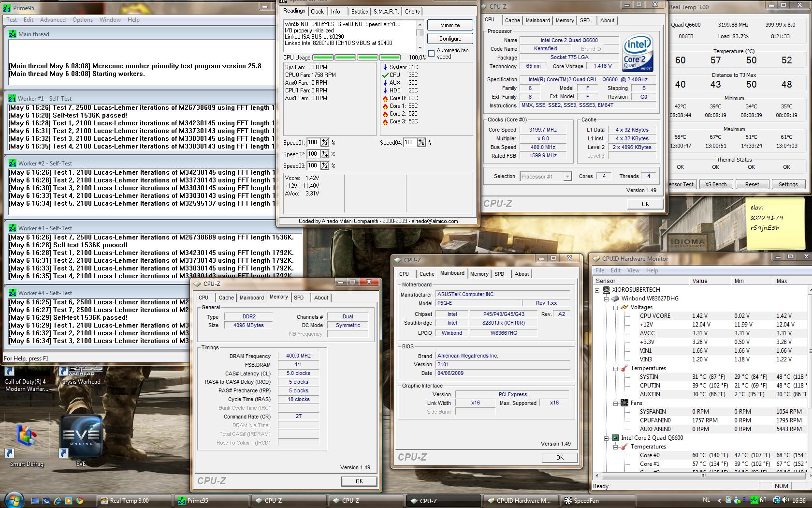Adjust the Speed02 spinner in SpeedFan

pyautogui.click(x=325, y=154)
